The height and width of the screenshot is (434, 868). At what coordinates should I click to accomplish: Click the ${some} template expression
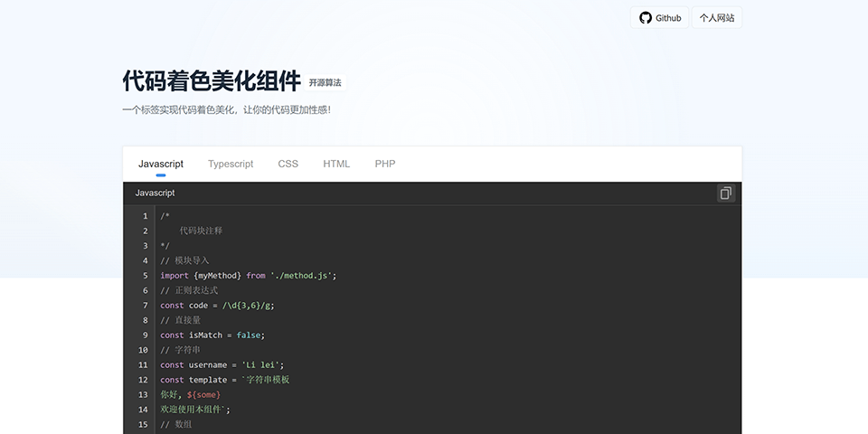[x=203, y=395]
